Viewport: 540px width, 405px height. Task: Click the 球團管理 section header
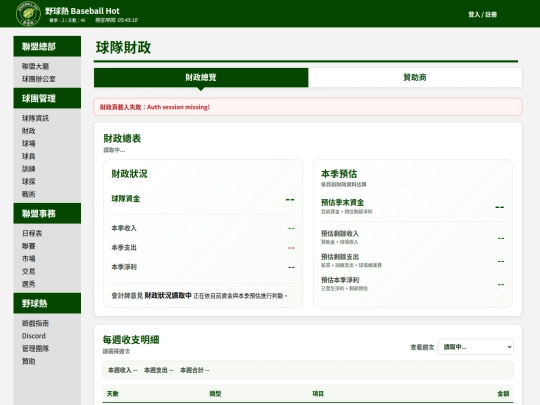tap(47, 98)
